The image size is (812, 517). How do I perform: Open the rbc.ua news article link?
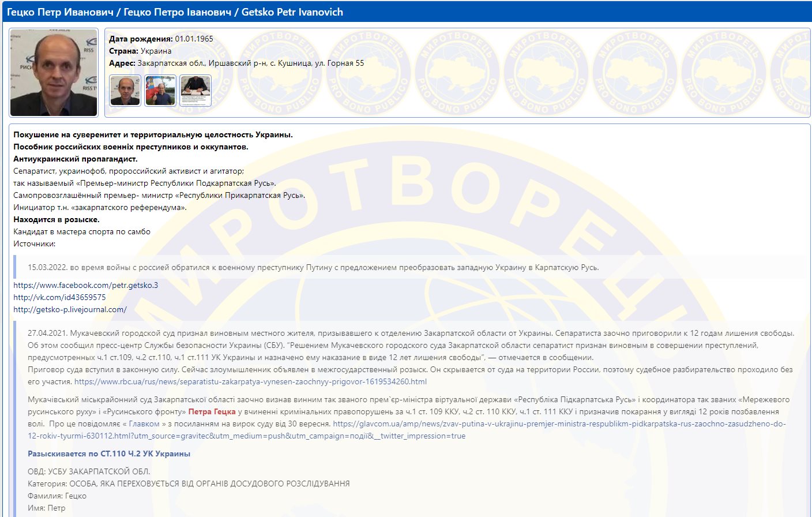pos(250,381)
